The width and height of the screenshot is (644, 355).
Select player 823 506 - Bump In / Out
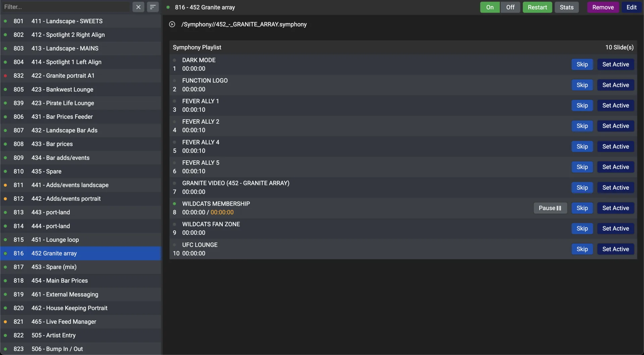click(x=81, y=349)
